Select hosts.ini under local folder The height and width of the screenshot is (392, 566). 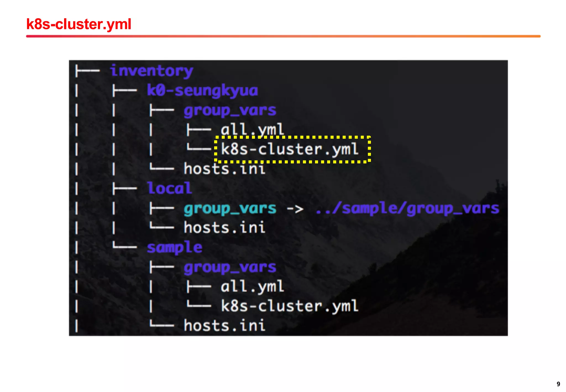pos(224,228)
